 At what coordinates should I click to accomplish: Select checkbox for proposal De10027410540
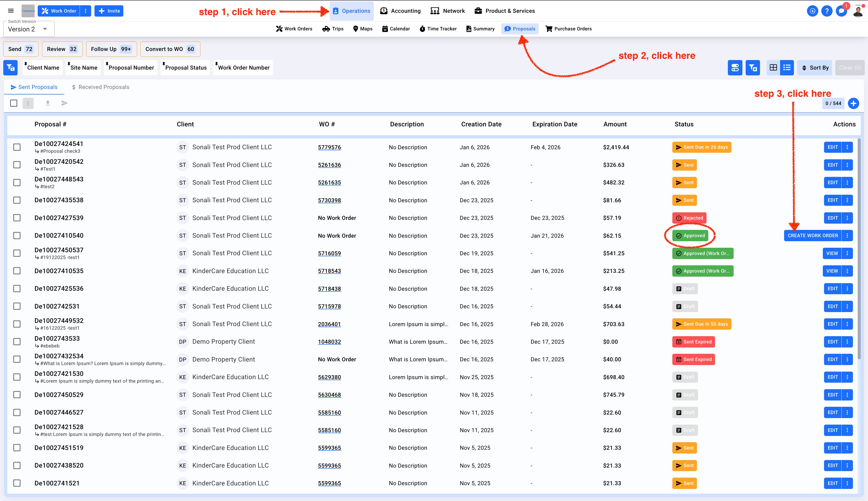pyautogui.click(x=17, y=235)
